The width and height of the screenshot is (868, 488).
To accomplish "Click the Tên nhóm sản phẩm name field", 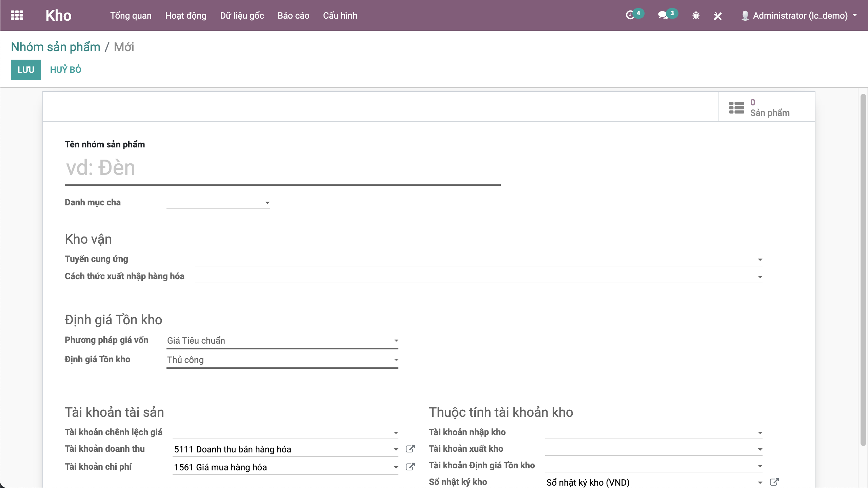I will (x=282, y=168).
